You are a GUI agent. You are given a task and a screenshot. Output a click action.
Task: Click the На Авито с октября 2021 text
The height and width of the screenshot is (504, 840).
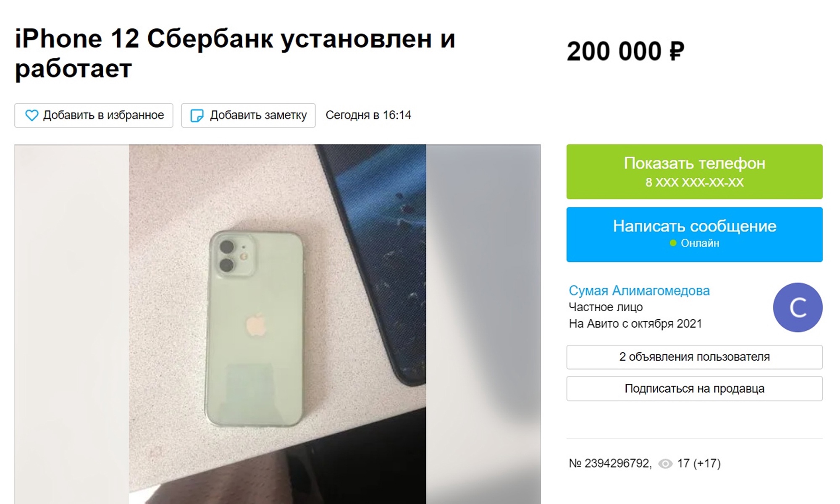click(x=635, y=324)
